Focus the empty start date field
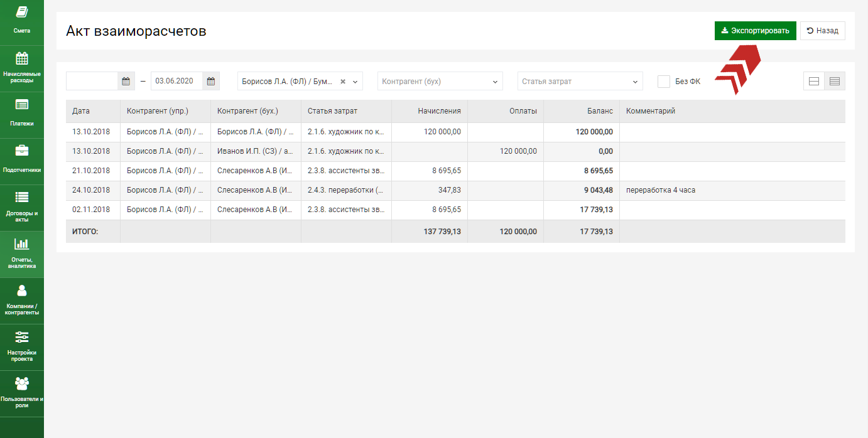Image resolution: width=868 pixels, height=438 pixels. tap(92, 81)
